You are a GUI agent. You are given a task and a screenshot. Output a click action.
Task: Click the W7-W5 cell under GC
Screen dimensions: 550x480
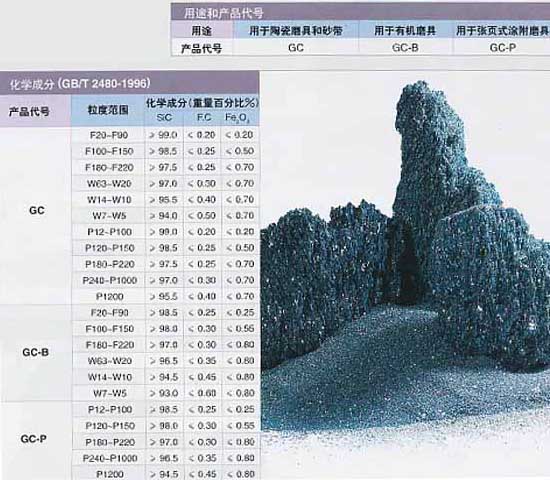[109, 216]
